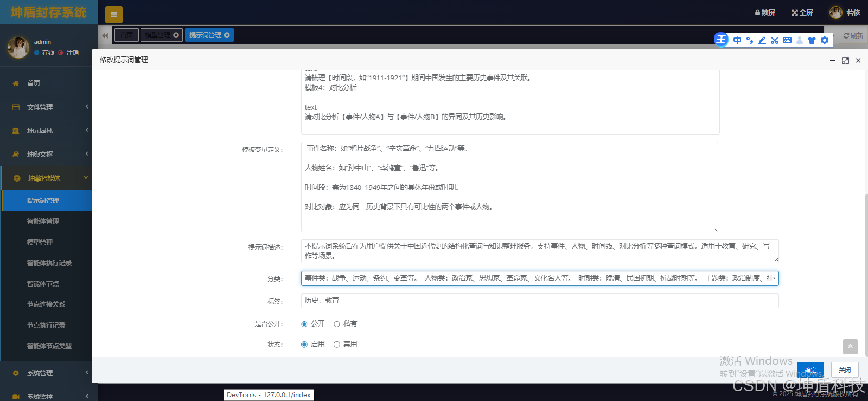Click the handwriting pen icon in IME bar
This screenshot has height=401, width=868.
click(x=762, y=40)
